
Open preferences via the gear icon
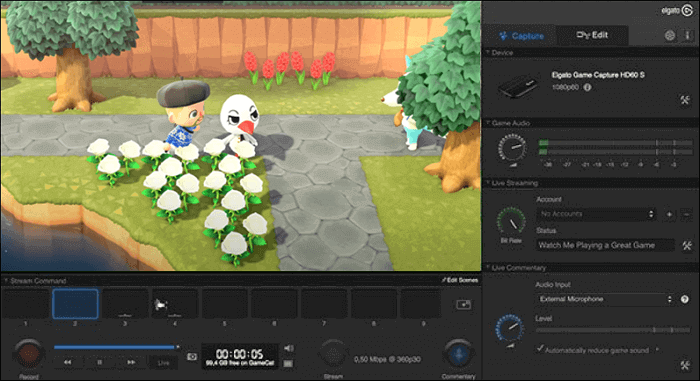click(x=670, y=36)
